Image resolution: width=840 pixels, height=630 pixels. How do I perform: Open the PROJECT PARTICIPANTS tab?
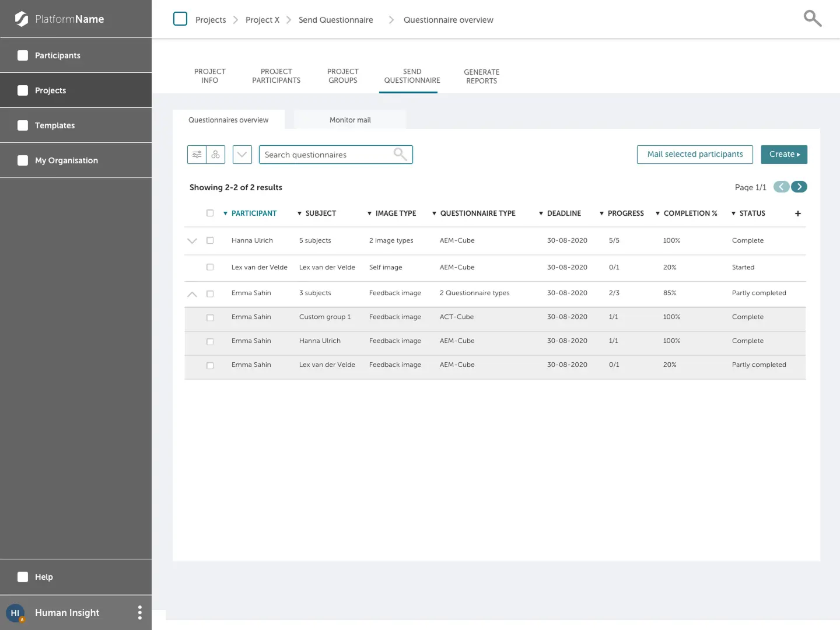coord(276,76)
